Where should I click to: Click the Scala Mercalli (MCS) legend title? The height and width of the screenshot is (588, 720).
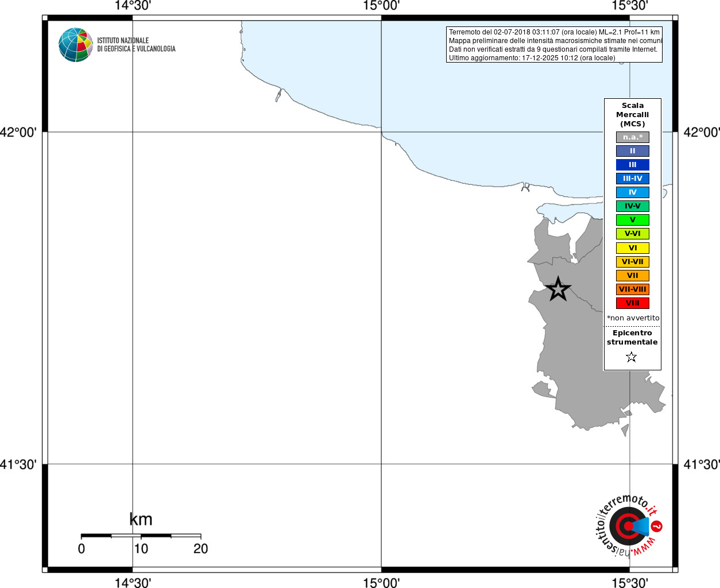click(x=633, y=115)
